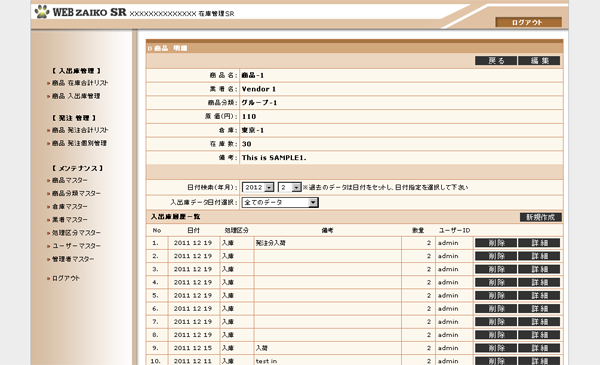
Task: View details of history row 2
Action: pos(539,256)
